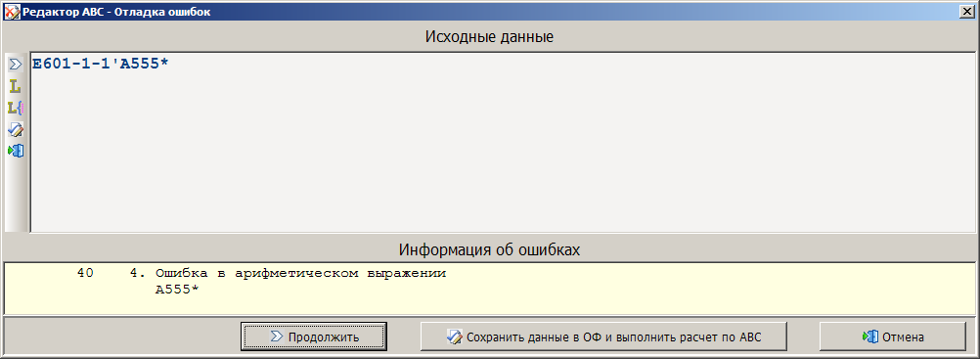Select the L with braces icon
This screenshot has width=980, height=359.
[15, 109]
